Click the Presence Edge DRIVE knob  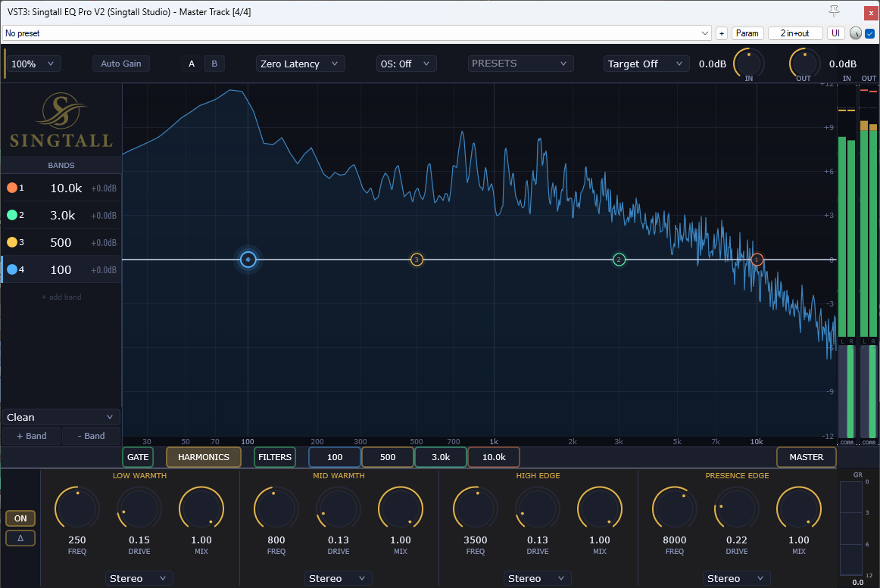[x=737, y=509]
